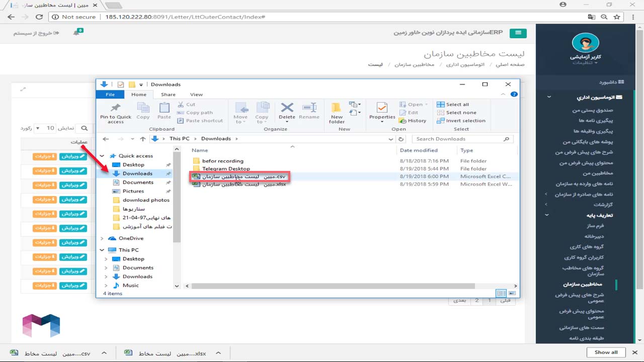The image size is (644, 362).
Task: Click Copy path in the ribbon
Action: [196, 113]
